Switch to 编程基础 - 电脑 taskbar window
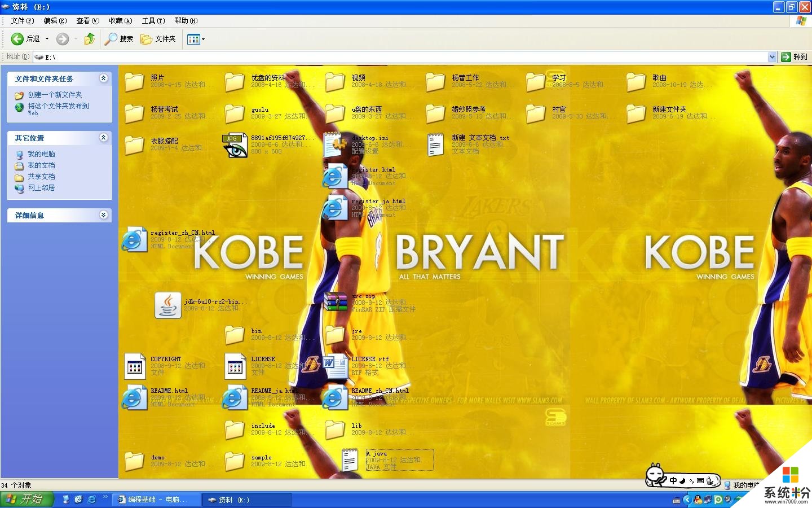The height and width of the screenshot is (508, 812). [x=157, y=500]
